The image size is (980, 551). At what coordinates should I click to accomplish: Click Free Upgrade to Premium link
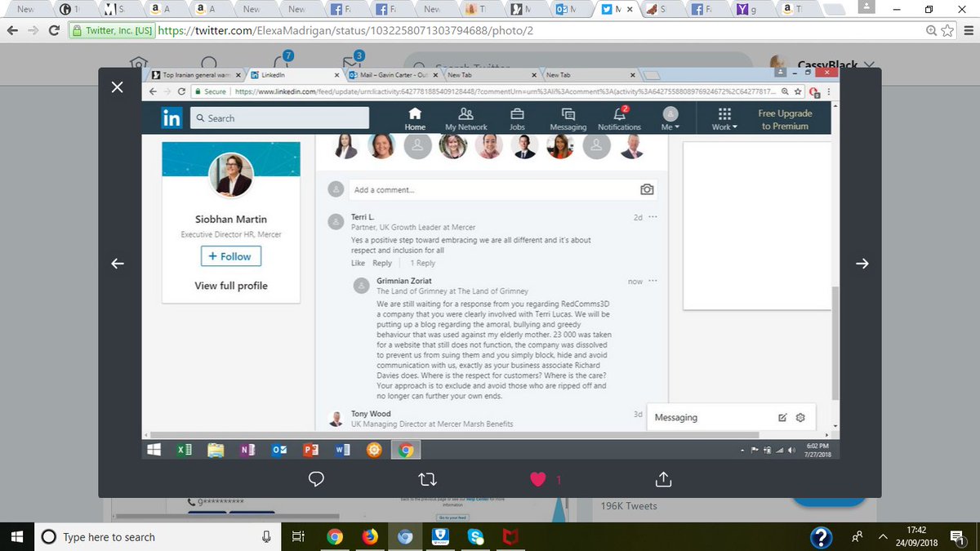point(785,119)
